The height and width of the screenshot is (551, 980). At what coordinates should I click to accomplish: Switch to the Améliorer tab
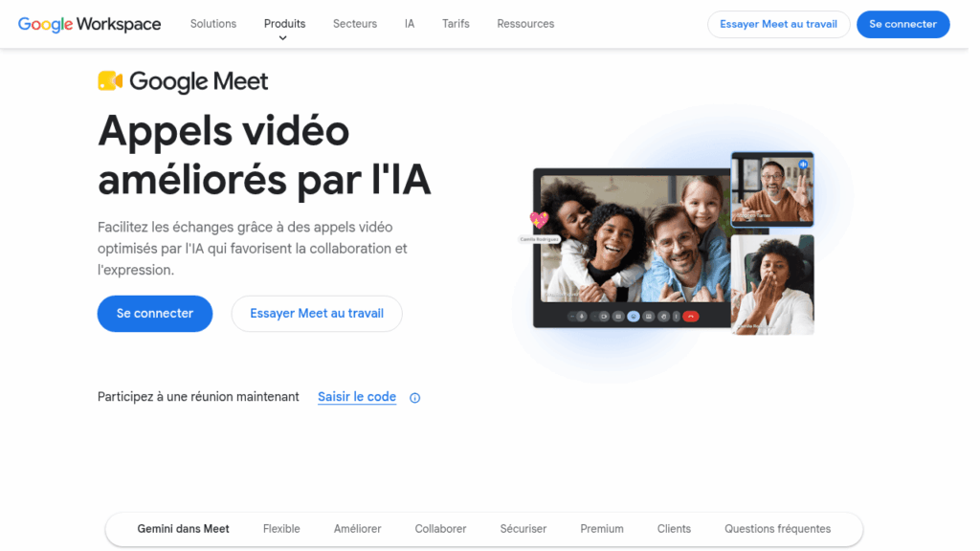358,529
